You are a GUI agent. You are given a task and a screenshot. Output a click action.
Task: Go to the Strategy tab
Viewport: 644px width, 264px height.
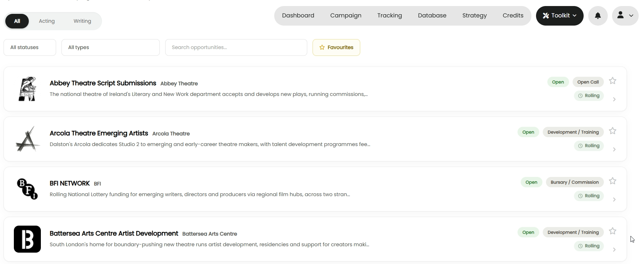coord(475,16)
